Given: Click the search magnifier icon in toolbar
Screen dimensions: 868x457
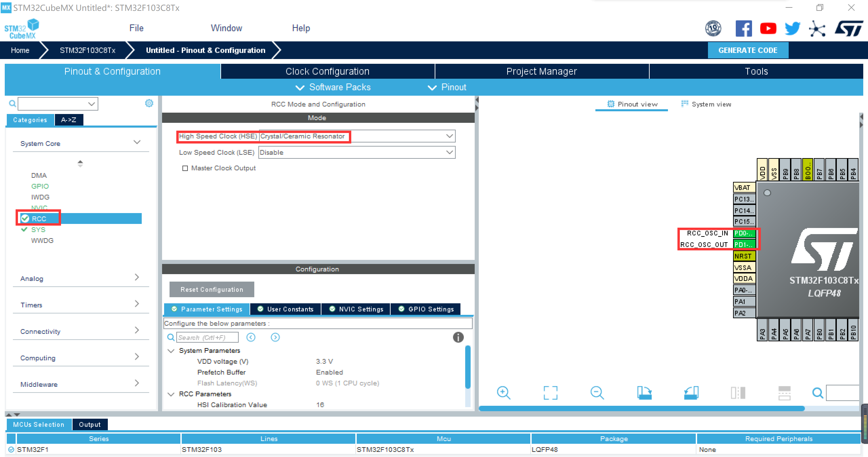Looking at the screenshot, I should tap(817, 393).
